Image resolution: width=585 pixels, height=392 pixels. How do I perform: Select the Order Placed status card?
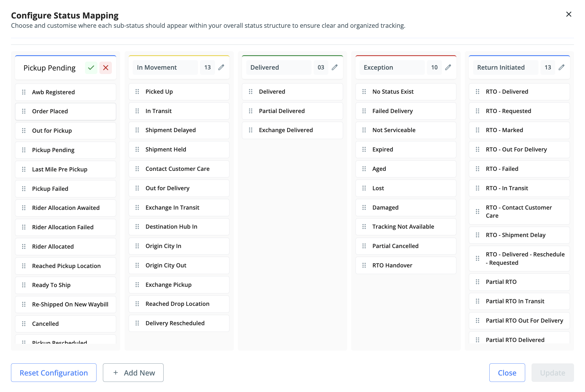coord(66,111)
